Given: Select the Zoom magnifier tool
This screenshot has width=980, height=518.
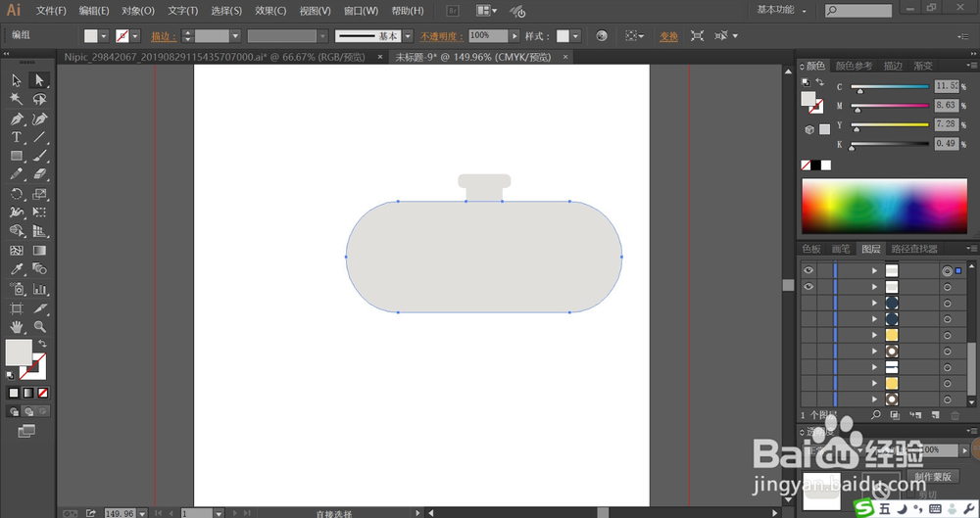Looking at the screenshot, I should pyautogui.click(x=39, y=326).
